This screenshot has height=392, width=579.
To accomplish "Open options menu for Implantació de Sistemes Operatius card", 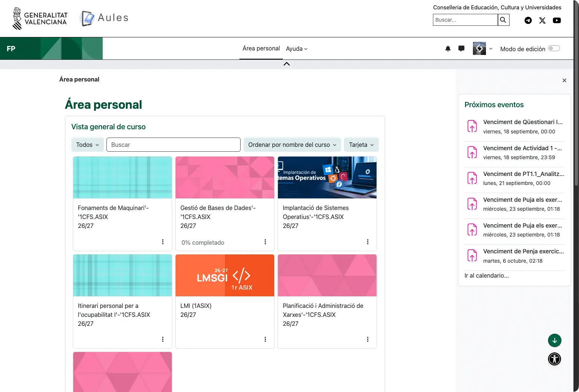I will point(368,242).
